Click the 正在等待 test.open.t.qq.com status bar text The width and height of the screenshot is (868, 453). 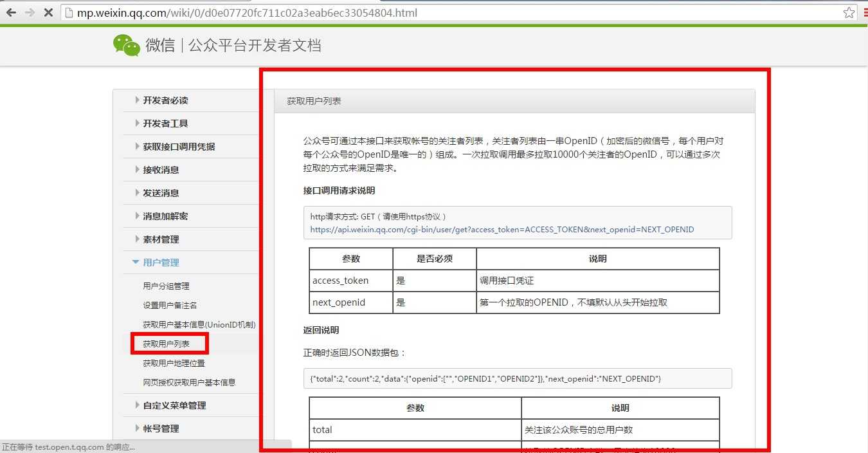(68, 447)
